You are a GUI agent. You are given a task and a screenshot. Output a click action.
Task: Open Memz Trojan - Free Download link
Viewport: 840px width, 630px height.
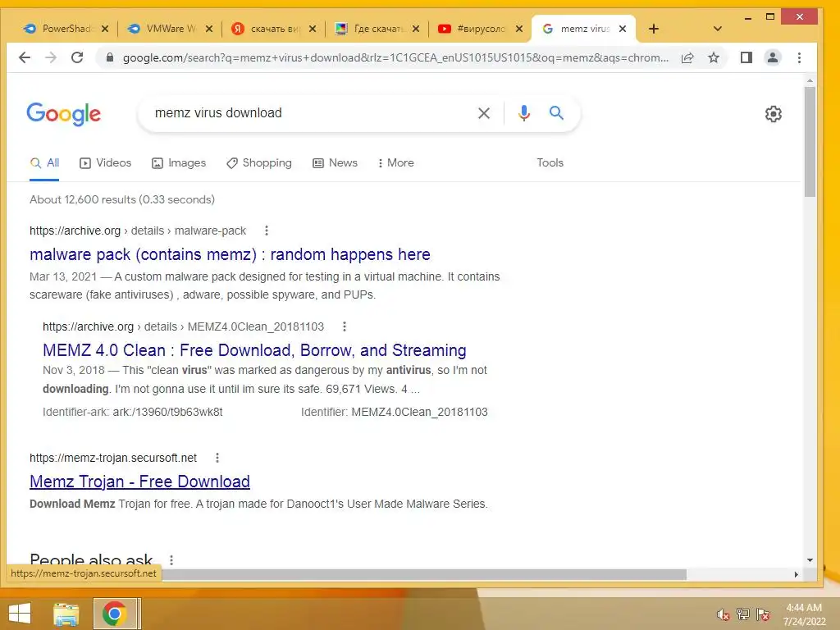[139, 482]
